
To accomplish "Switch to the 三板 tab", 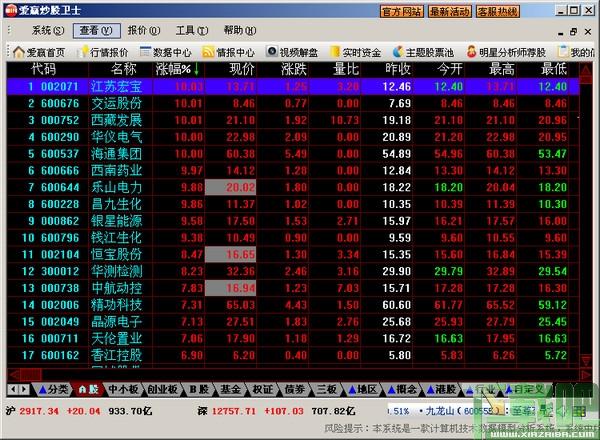I will (326, 389).
